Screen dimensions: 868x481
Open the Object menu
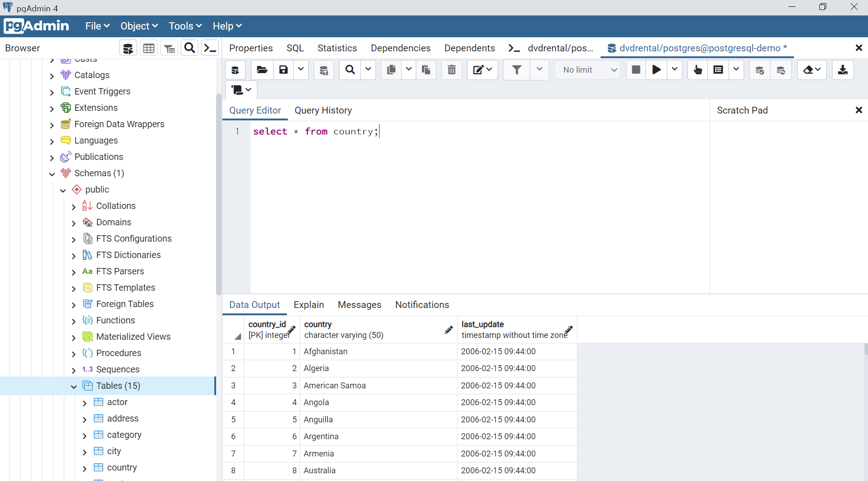point(139,26)
